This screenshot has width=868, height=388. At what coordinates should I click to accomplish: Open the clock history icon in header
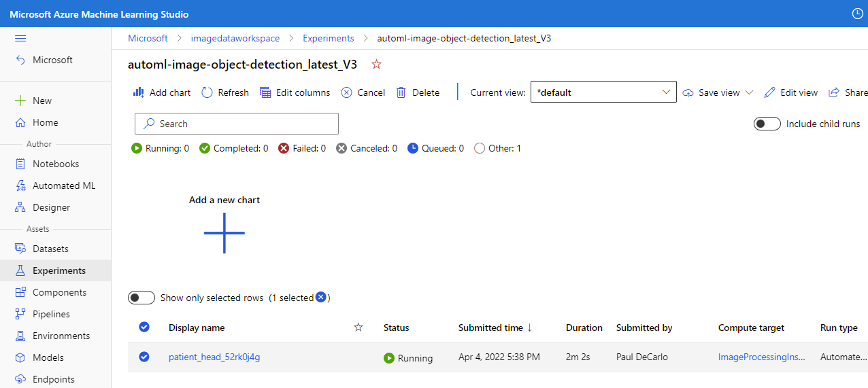pyautogui.click(x=857, y=14)
